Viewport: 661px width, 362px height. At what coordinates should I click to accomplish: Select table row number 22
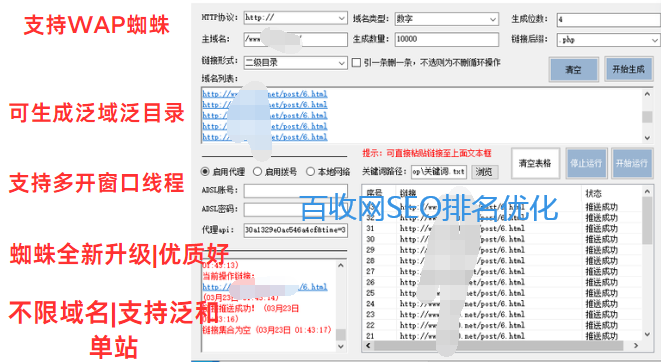tap(502, 325)
